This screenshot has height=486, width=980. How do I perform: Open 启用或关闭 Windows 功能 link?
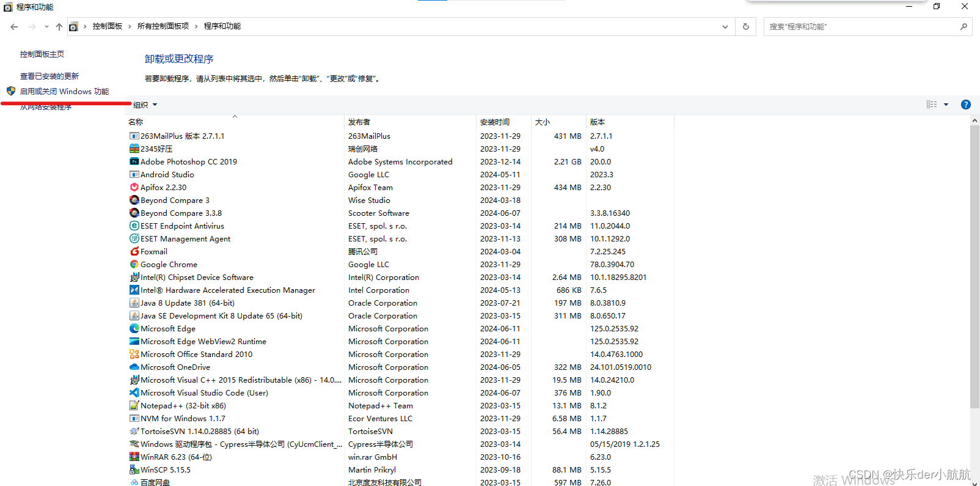tap(64, 91)
